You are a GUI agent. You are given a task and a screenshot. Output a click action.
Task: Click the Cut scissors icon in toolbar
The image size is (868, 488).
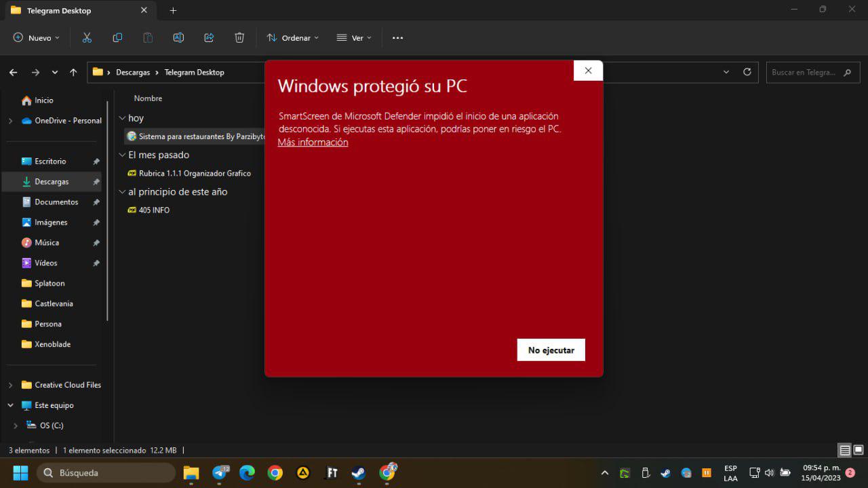point(87,38)
